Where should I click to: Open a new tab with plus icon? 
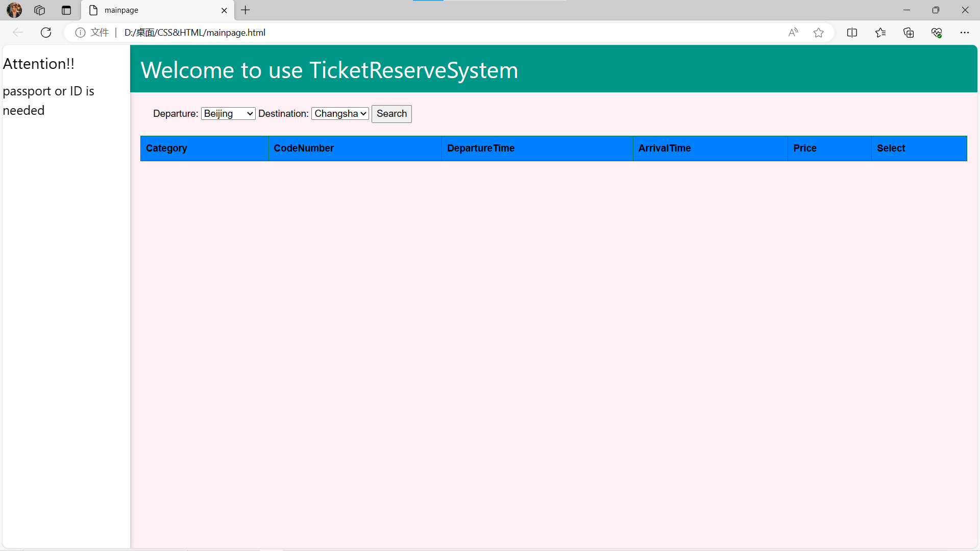coord(246,10)
